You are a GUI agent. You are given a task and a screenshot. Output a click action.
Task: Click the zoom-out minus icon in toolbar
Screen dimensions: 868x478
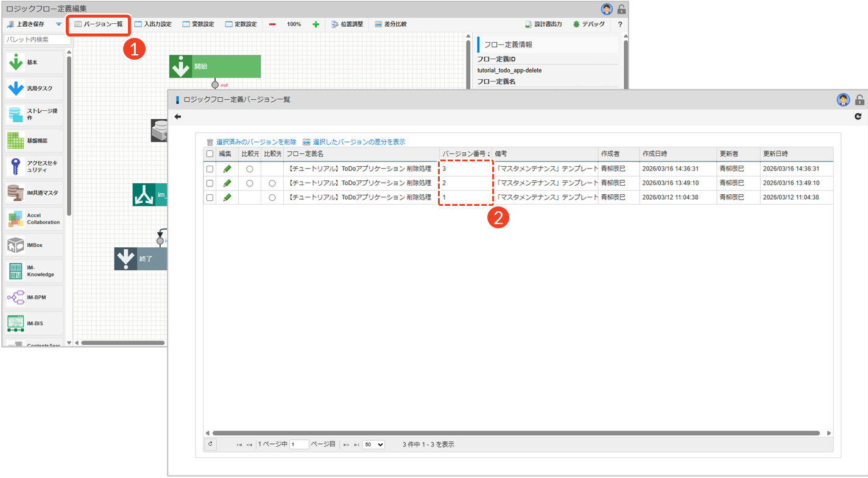(272, 24)
